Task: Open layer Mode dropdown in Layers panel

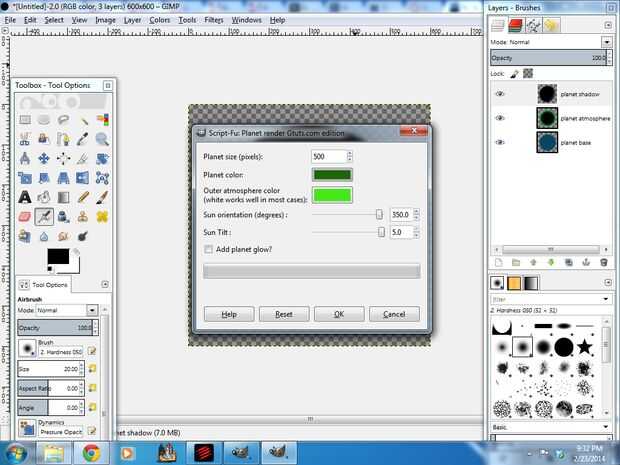Action: click(x=606, y=42)
